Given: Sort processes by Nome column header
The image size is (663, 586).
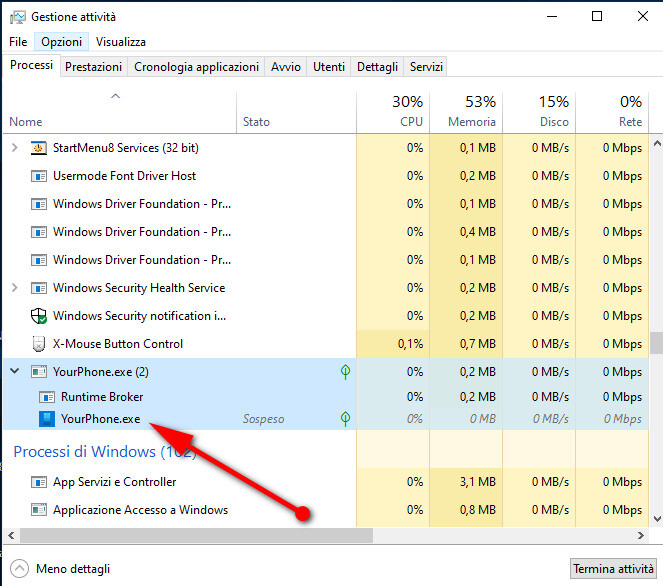Looking at the screenshot, I should click(120, 112).
